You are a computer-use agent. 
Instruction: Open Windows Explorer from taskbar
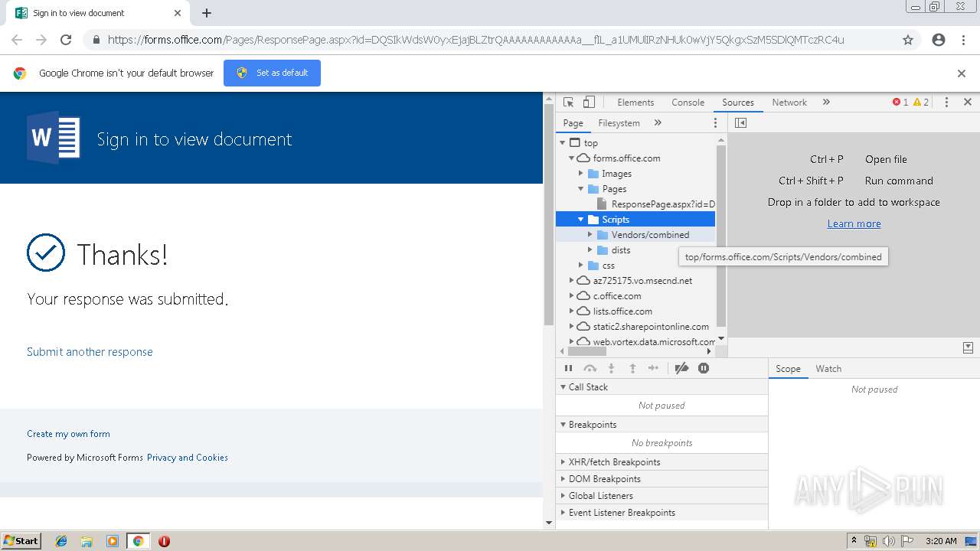[87, 541]
